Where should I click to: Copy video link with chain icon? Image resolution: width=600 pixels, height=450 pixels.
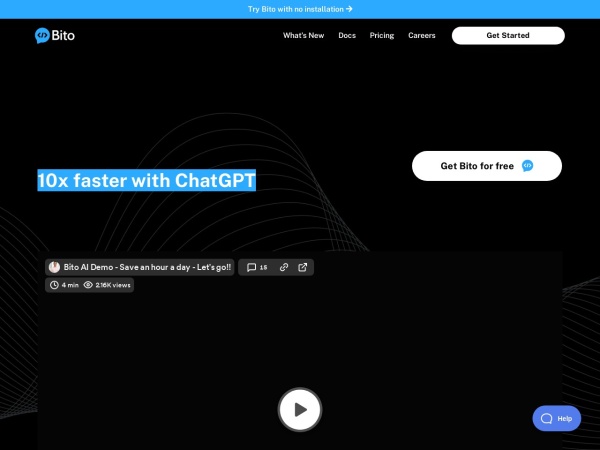click(284, 267)
